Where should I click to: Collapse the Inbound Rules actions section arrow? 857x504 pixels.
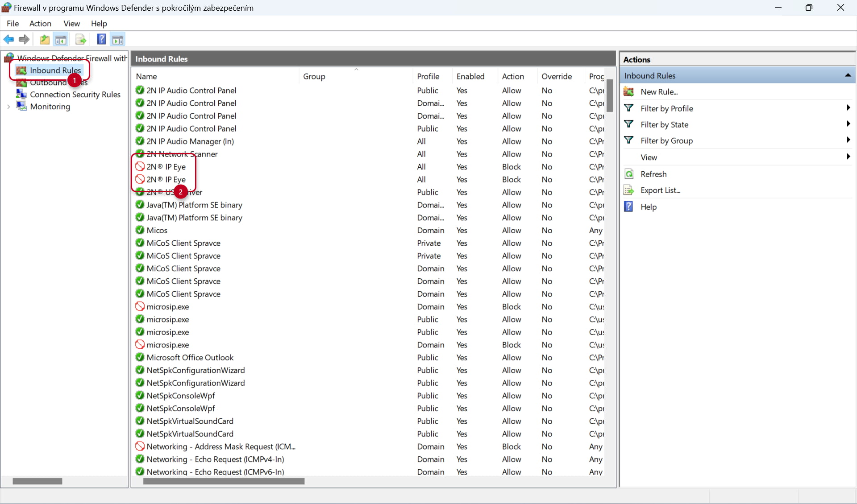(x=848, y=75)
